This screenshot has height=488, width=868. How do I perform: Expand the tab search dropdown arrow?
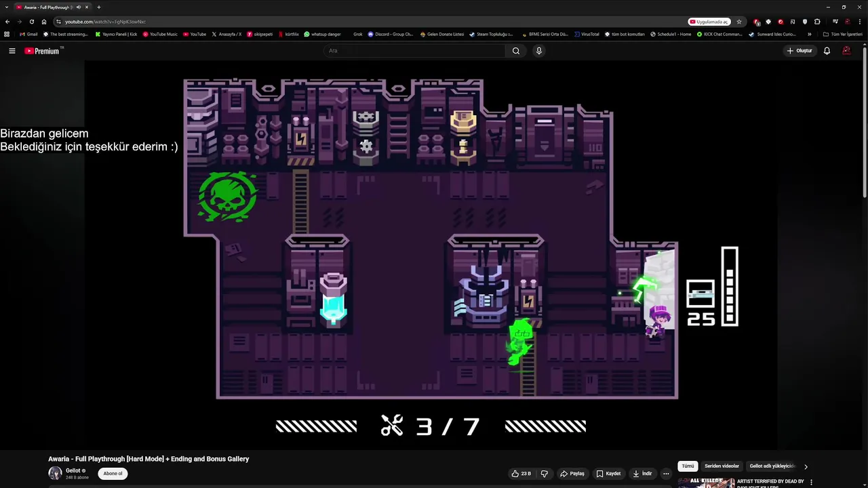[6, 7]
